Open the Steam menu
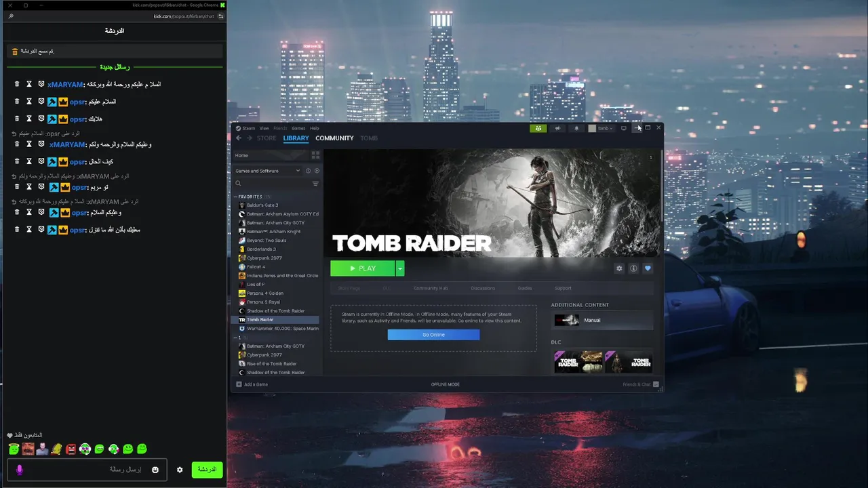The height and width of the screenshot is (488, 868). [248, 128]
